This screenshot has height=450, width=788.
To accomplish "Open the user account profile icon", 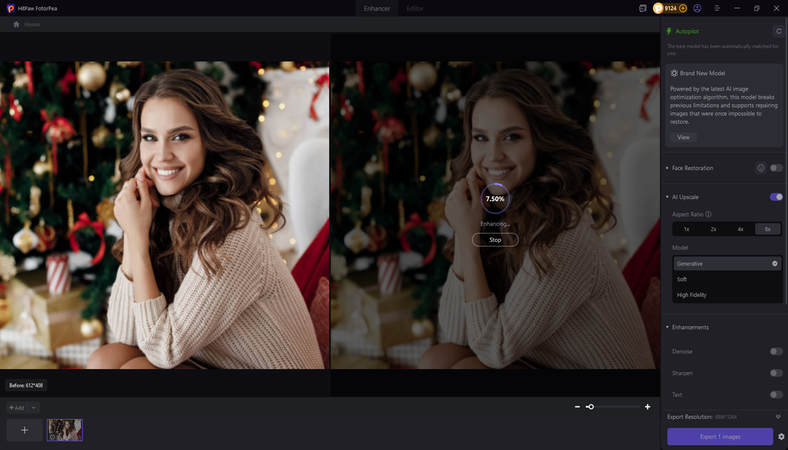I will point(696,8).
